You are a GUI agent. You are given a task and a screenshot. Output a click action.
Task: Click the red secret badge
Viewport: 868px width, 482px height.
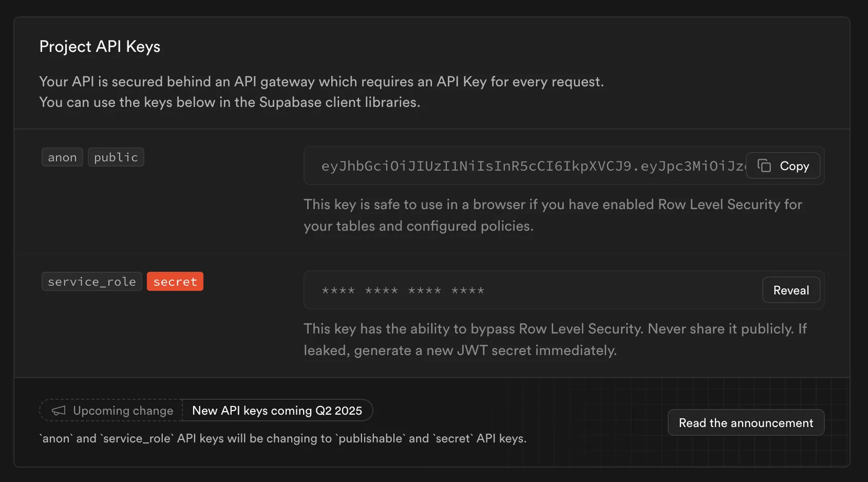click(175, 281)
